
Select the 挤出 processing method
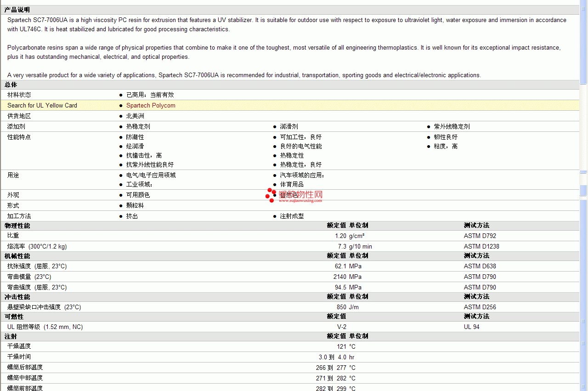pyautogui.click(x=132, y=216)
